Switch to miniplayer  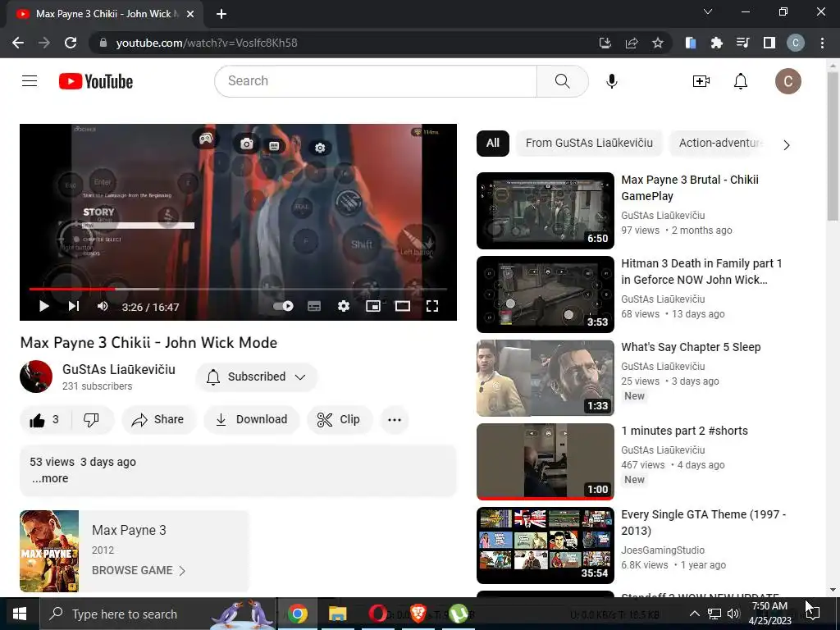pyautogui.click(x=373, y=306)
